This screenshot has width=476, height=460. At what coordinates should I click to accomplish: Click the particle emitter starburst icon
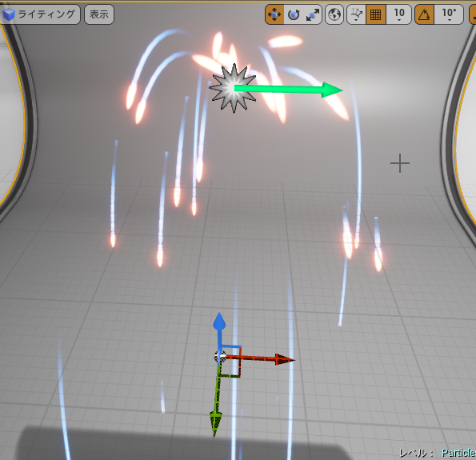(233, 88)
